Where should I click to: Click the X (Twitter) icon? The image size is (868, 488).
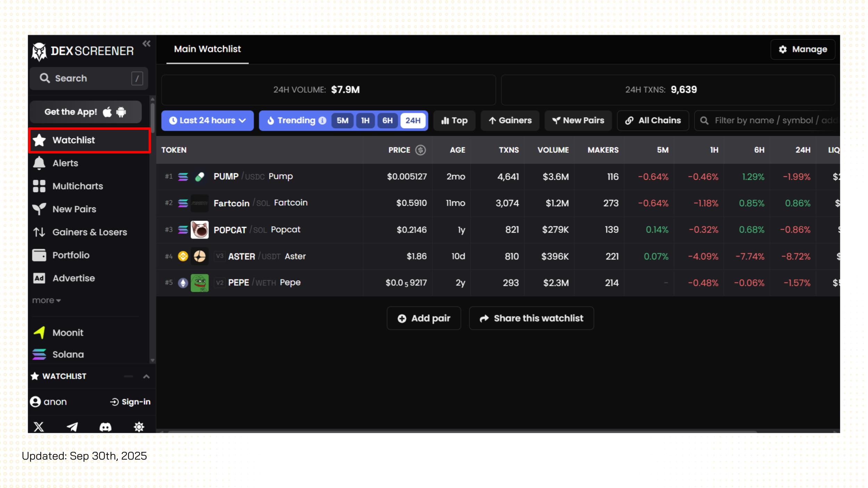click(x=39, y=427)
